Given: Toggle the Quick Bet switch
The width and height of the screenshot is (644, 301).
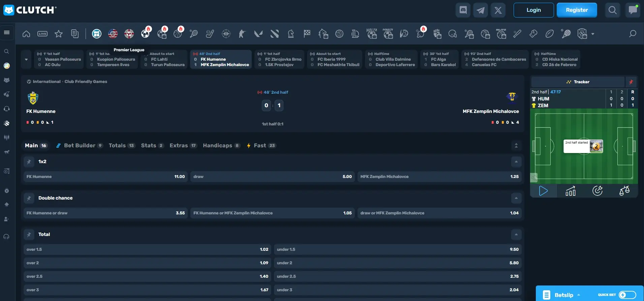Looking at the screenshot, I should 627,295.
